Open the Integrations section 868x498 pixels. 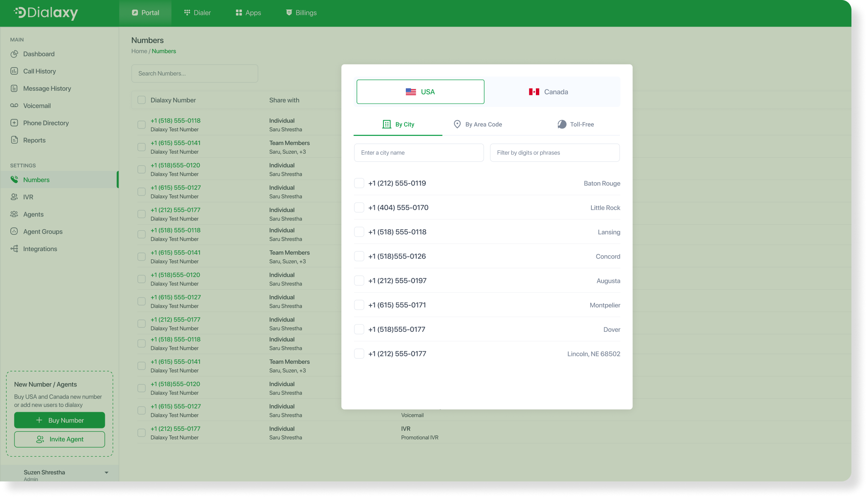(40, 249)
